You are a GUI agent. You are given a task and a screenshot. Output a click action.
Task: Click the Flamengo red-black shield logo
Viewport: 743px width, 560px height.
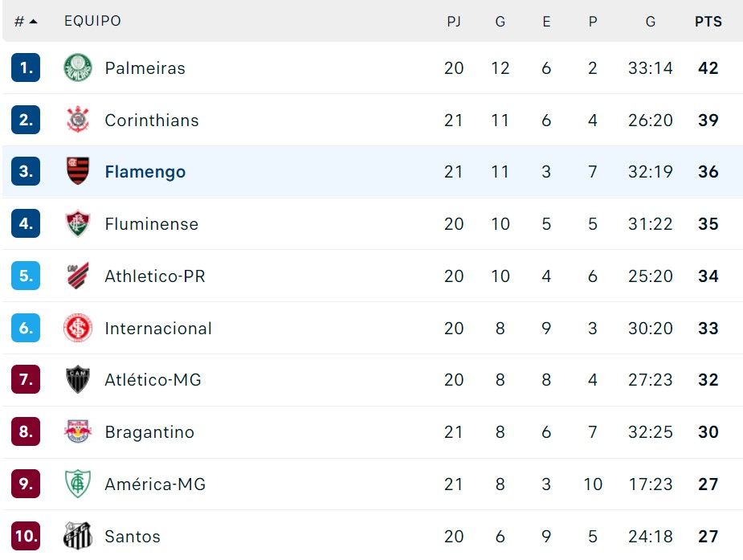(x=78, y=171)
